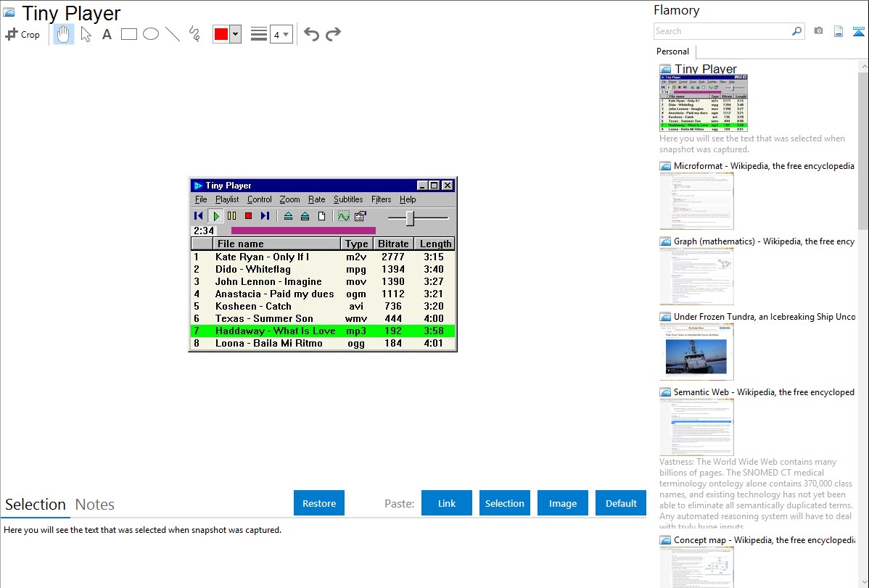Viewport: 869px width, 588px height.
Task: Click the Restore button
Action: click(319, 503)
